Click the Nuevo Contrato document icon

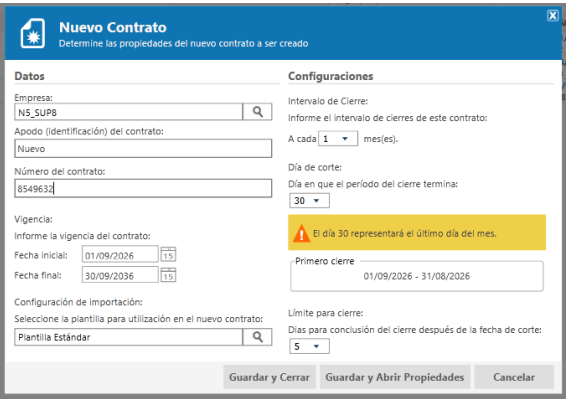click(x=33, y=34)
